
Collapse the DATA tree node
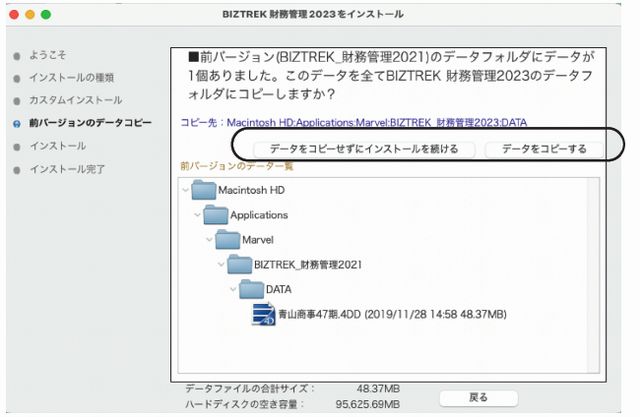(x=233, y=290)
